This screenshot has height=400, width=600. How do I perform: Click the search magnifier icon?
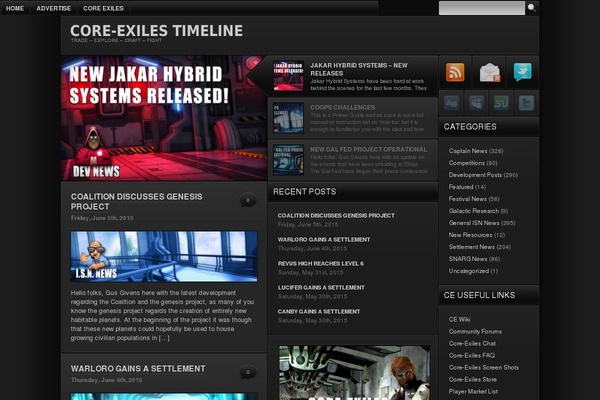tap(532, 8)
